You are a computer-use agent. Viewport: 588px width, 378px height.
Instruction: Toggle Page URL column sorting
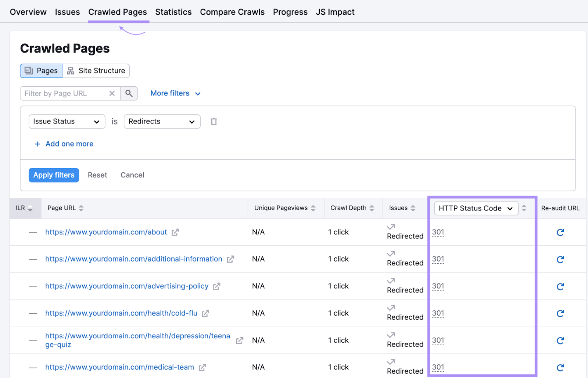tap(82, 208)
